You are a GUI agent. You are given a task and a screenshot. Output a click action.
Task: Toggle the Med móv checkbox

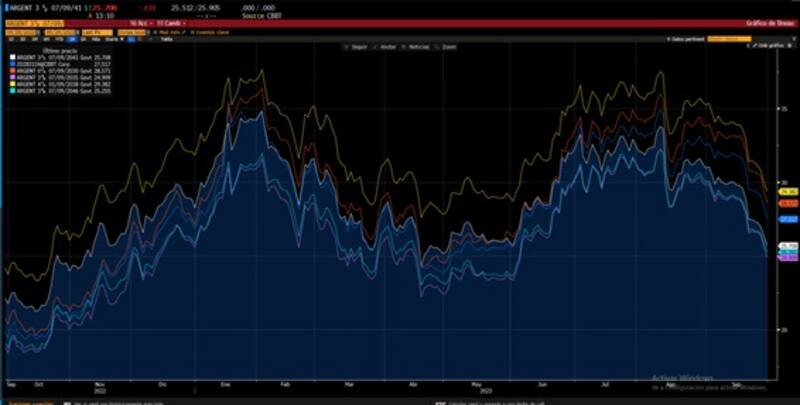[x=155, y=32]
